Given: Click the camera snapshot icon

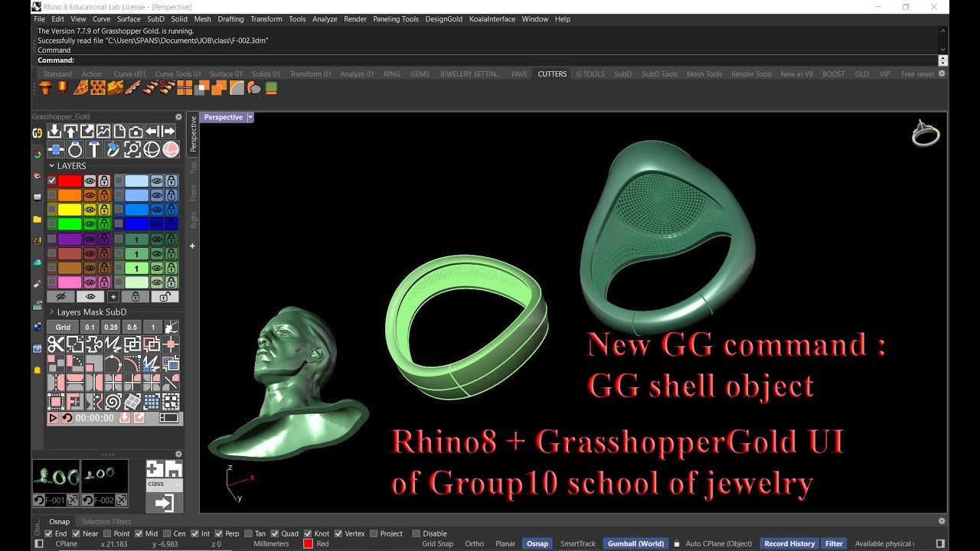Looking at the screenshot, I should (136, 132).
